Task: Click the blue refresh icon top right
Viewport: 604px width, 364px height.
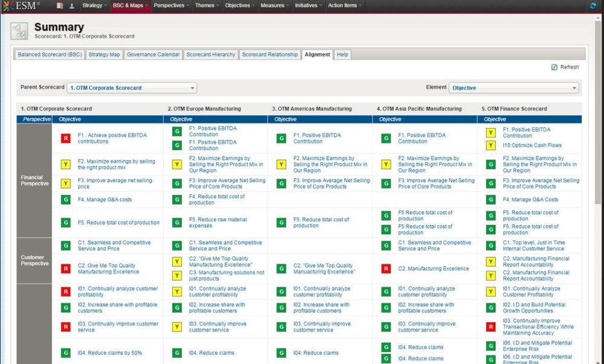Action: 593,5
